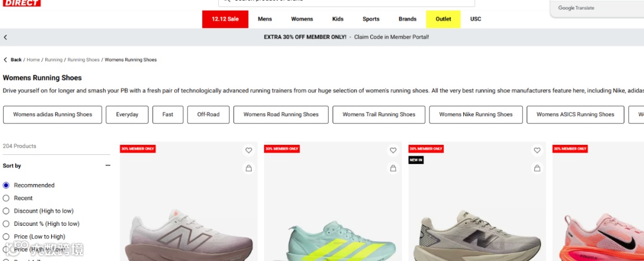Filter by Womens Nike Running Shoes
Image resolution: width=644 pixels, height=261 pixels.
[476, 114]
